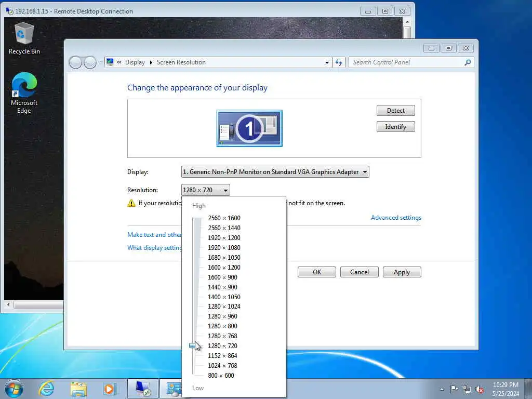Choose 1400 × 1050 resolution
The width and height of the screenshot is (532, 399).
click(224, 297)
